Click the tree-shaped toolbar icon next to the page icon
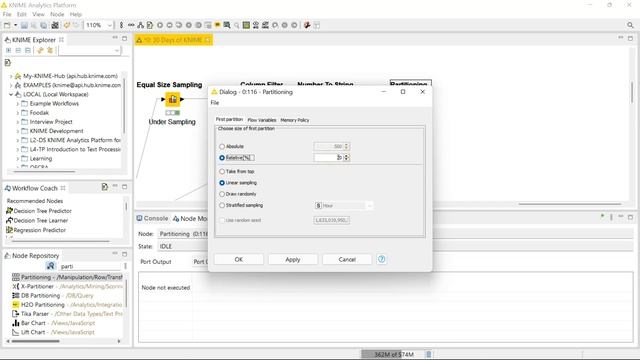Screen dimensions: 640x360 click(140, 25)
